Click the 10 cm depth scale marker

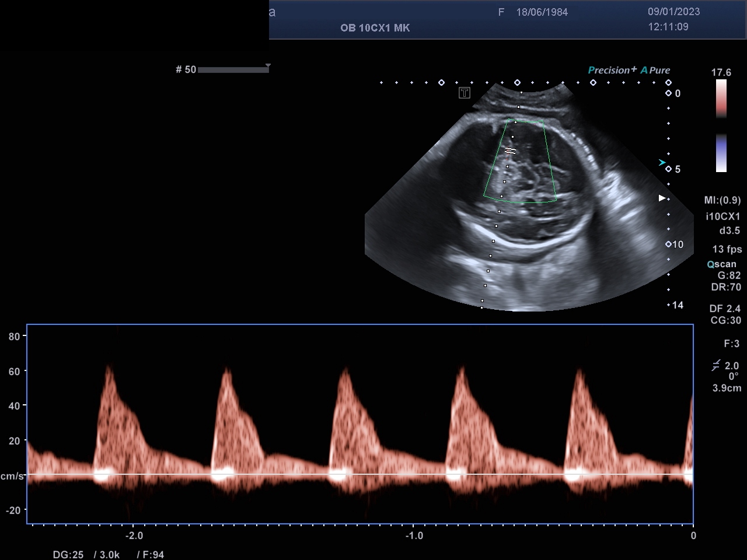669,244
